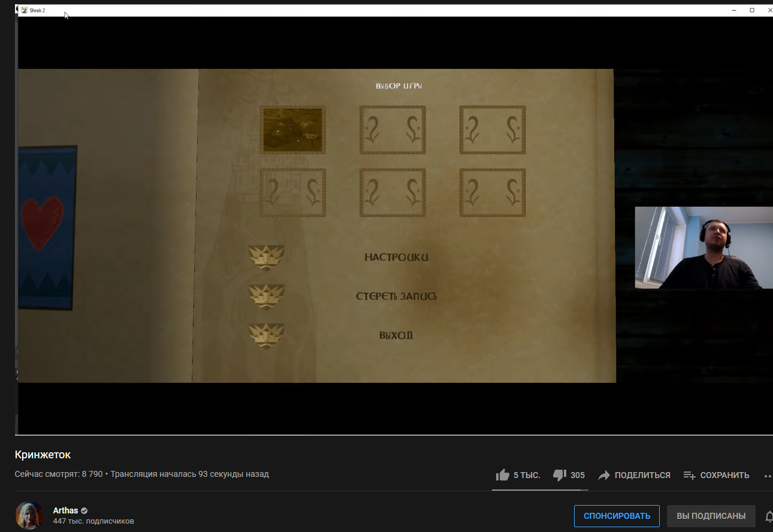
Task: Click the thumbs-up like icon
Action: [x=503, y=475]
